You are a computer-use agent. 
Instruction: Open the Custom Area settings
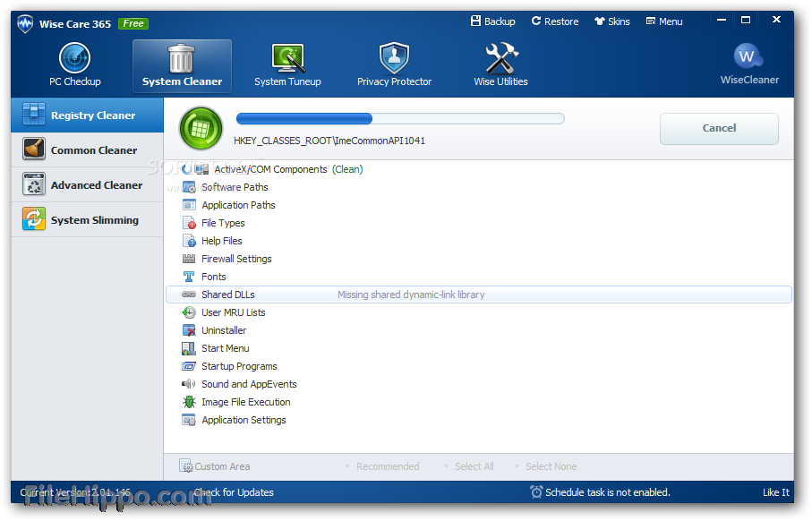pyautogui.click(x=215, y=466)
